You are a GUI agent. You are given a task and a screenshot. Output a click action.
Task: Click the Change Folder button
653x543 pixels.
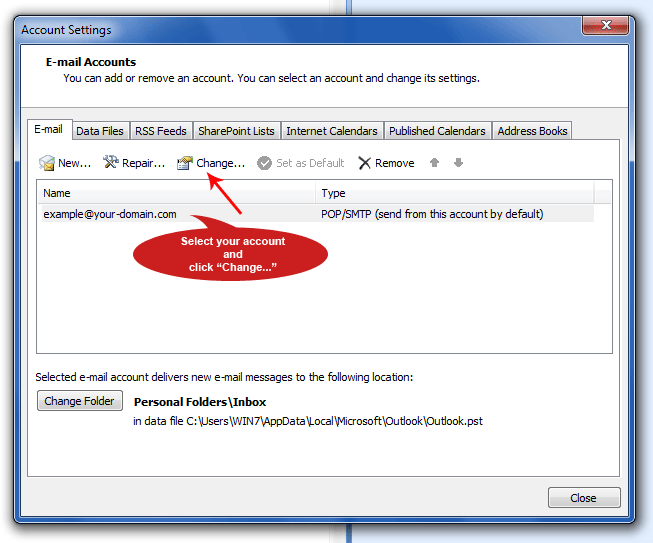point(80,401)
